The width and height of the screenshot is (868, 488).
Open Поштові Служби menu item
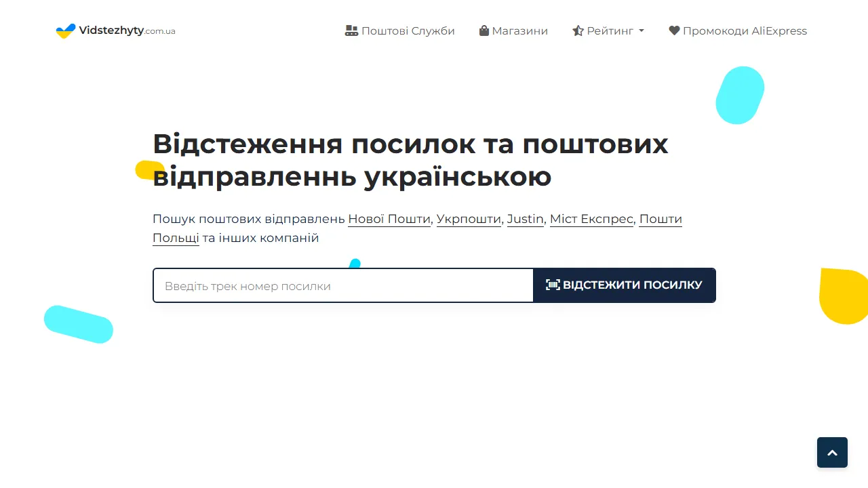click(x=408, y=30)
